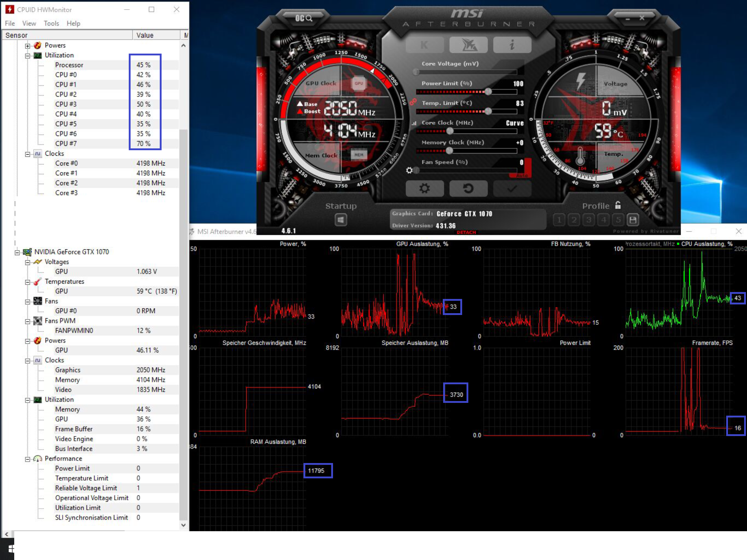Click the reset settings circular arrow button
The height and width of the screenshot is (560, 747).
coord(468,188)
